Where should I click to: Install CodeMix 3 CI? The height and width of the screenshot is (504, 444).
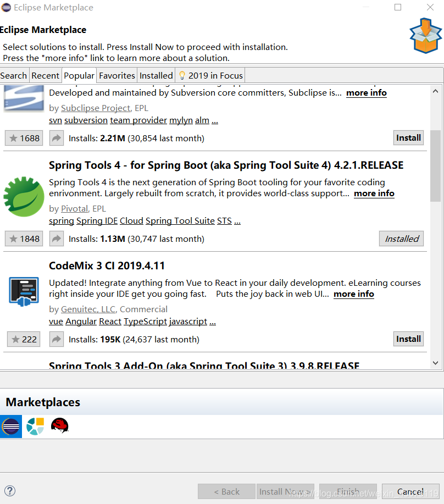(408, 339)
